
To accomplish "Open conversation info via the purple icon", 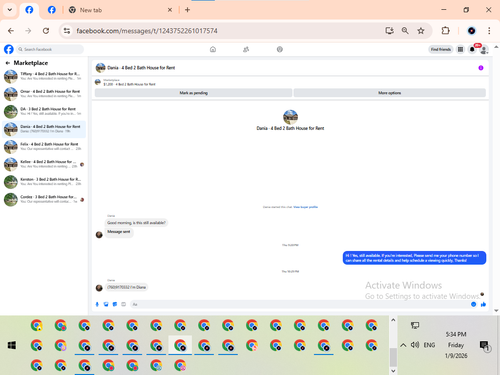I will 481,68.
